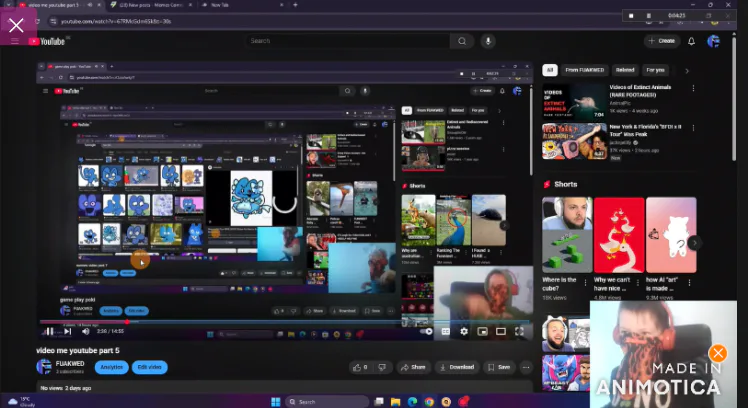
Task: Stop the screen recording with the stop icon
Action: click(631, 16)
